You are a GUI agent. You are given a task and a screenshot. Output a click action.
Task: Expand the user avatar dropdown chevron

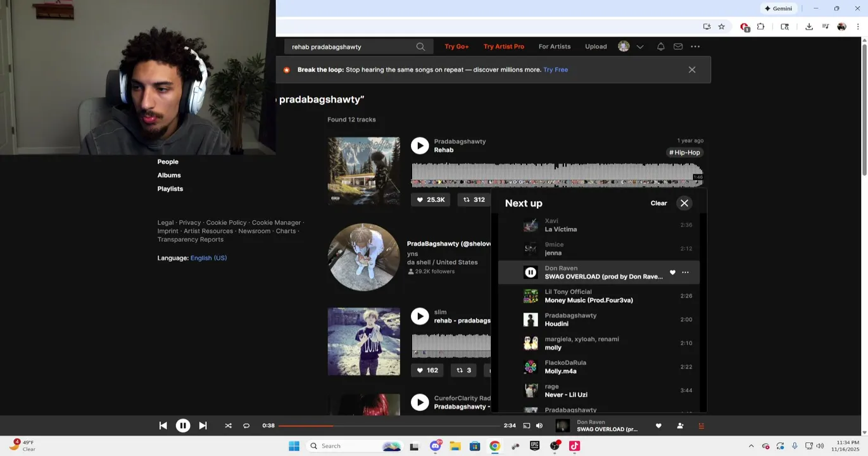tap(640, 47)
